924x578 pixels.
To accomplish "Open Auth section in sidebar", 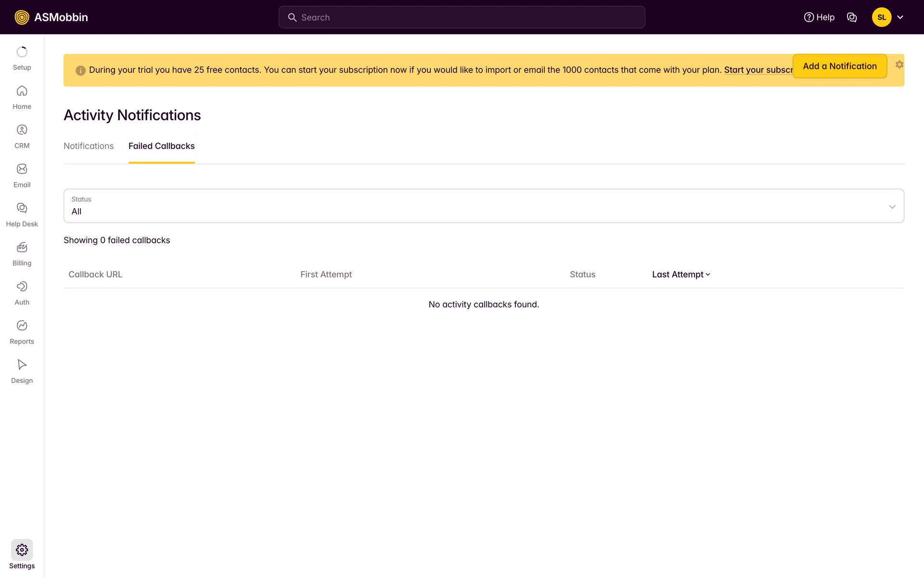I will click(x=22, y=293).
